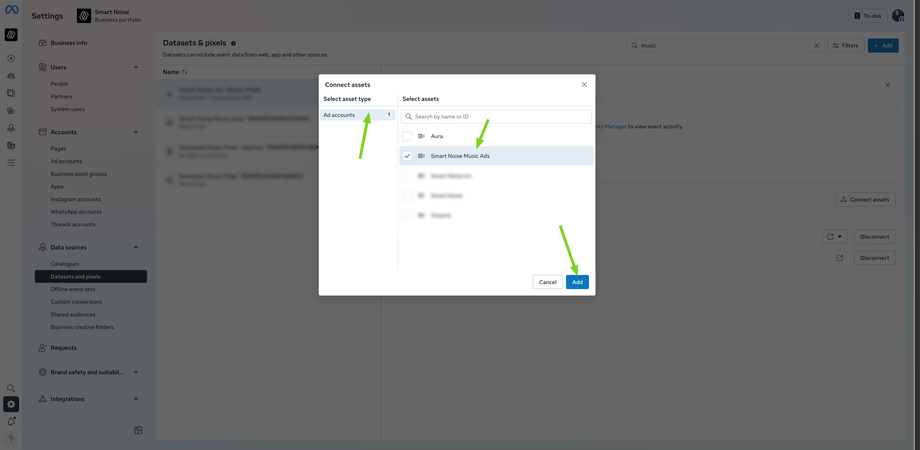The height and width of the screenshot is (450, 920).
Task: Click the icon beside Smart Noise Music Ads
Action: (x=421, y=156)
